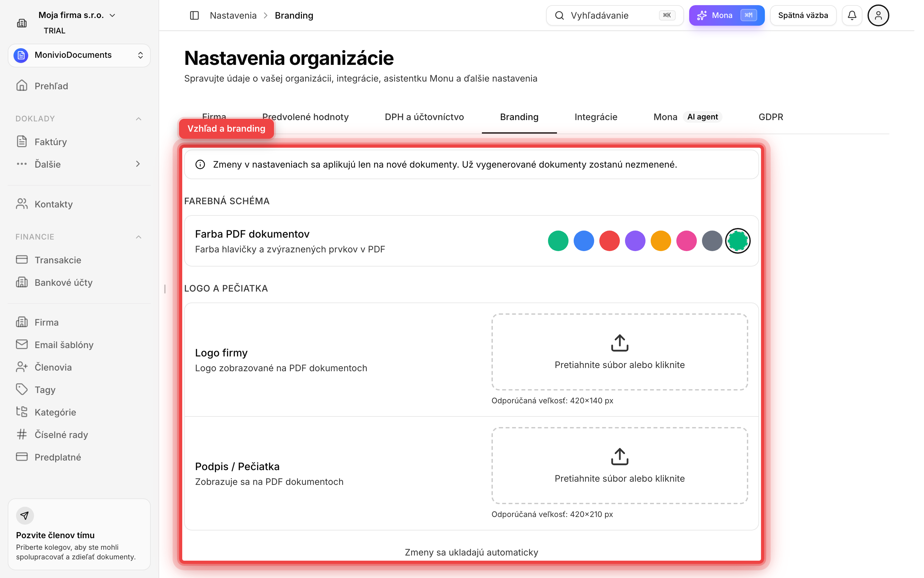Choose the gray PDF color swatch
924x578 pixels.
712,241
